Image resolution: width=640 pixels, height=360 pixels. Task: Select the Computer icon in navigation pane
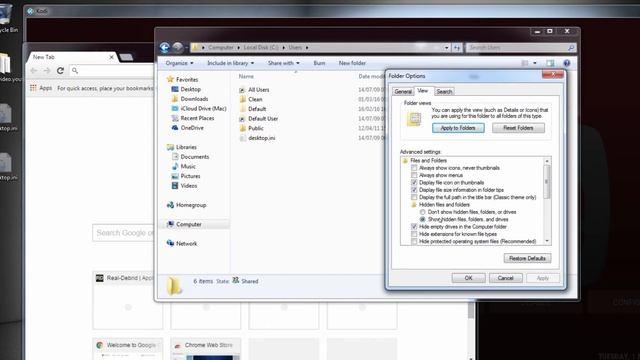pyautogui.click(x=170, y=224)
